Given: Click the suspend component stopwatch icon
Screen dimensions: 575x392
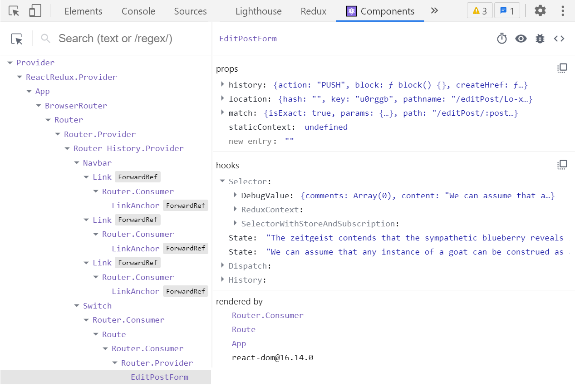Looking at the screenshot, I should tap(501, 39).
